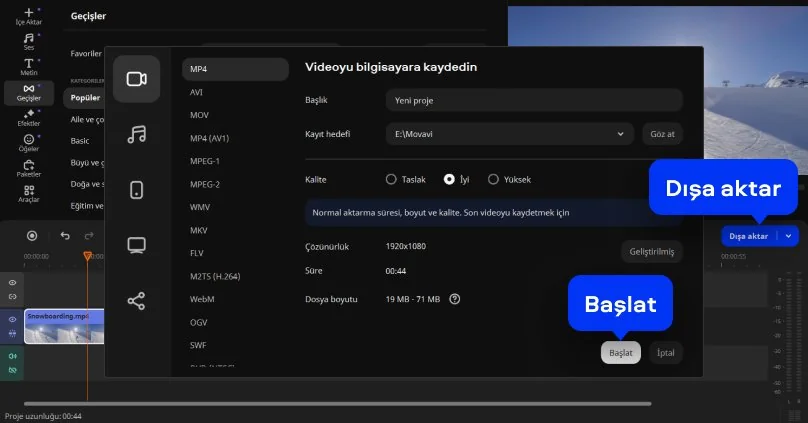
Task: Select the mobile device export icon
Action: [137, 190]
